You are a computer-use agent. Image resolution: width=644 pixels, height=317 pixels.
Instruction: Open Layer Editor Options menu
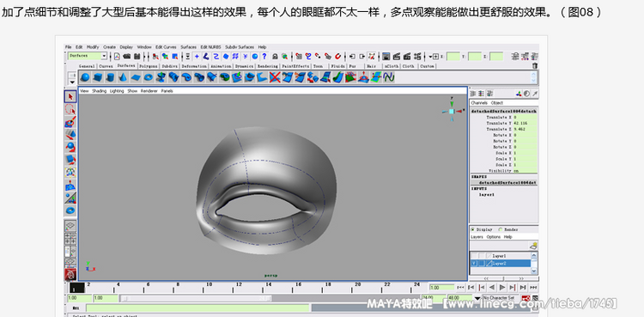point(493,237)
